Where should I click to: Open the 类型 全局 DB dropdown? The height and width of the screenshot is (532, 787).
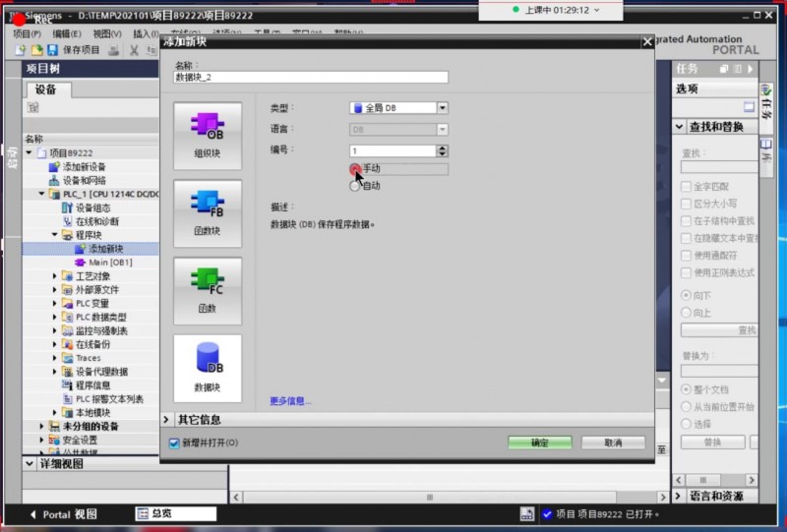tap(442, 108)
